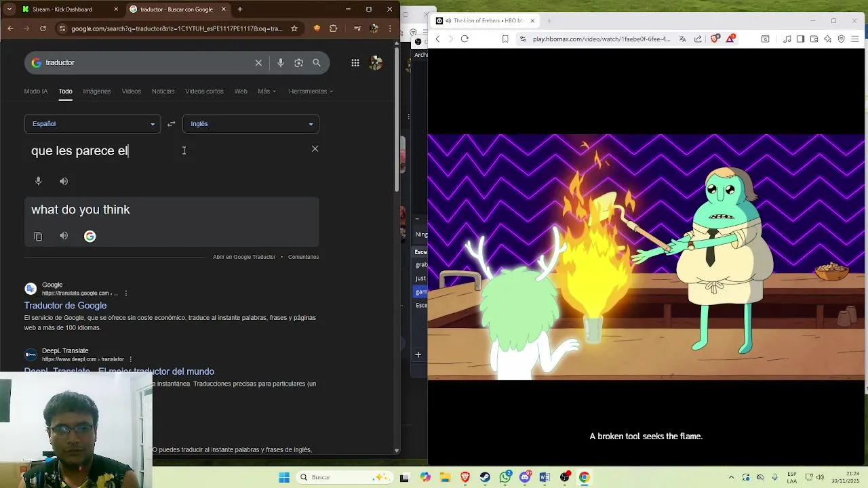This screenshot has height=488, width=868.
Task: Select the Web search tab
Action: pos(241,91)
